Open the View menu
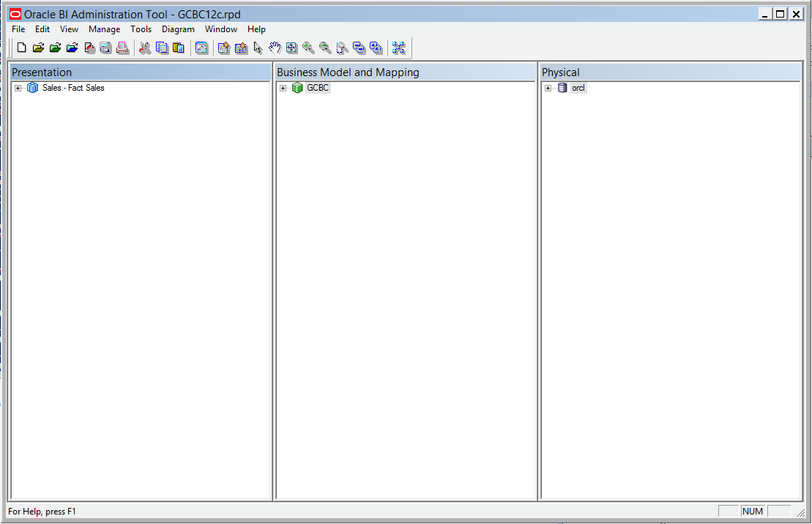 point(69,29)
